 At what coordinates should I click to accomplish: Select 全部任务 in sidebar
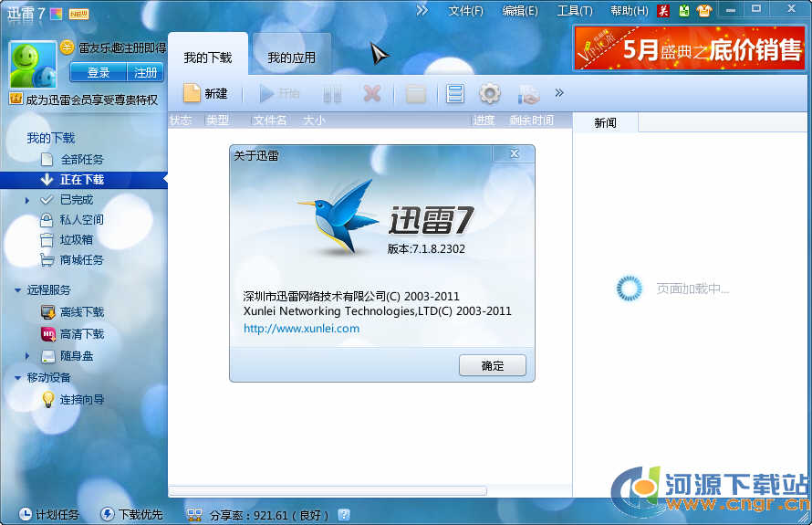pyautogui.click(x=82, y=159)
